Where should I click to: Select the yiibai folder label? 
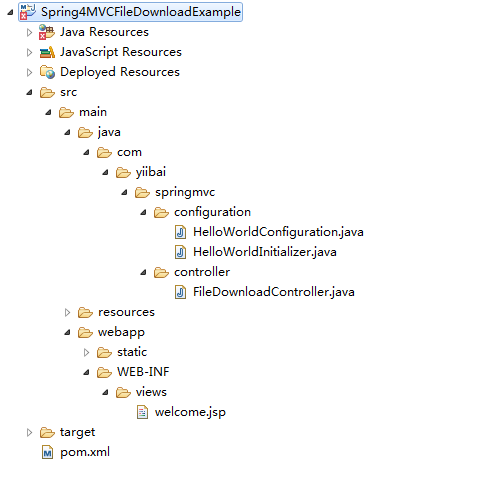151,172
